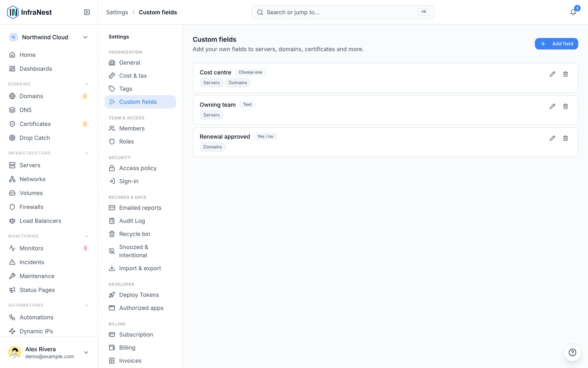Image resolution: width=588 pixels, height=368 pixels.
Task: Collapse the sidebar panel icon
Action: pyautogui.click(x=87, y=12)
